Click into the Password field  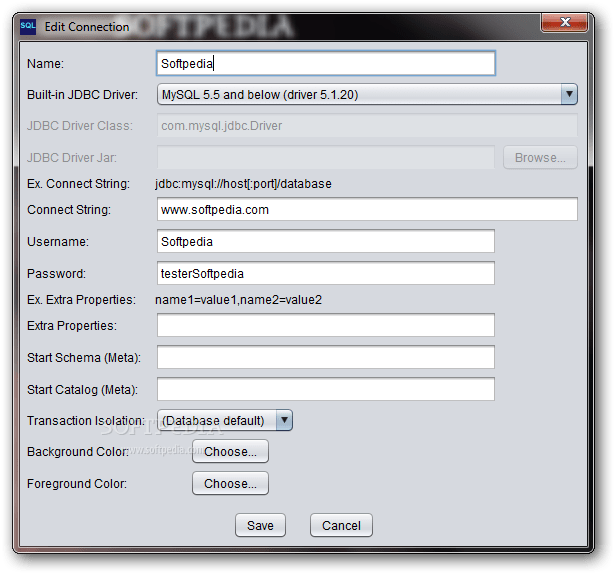(326, 273)
